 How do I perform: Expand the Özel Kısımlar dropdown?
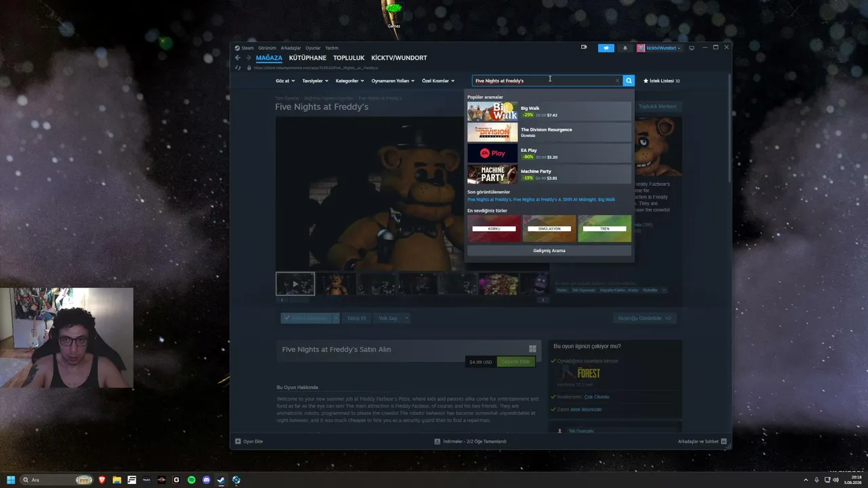[x=438, y=81]
